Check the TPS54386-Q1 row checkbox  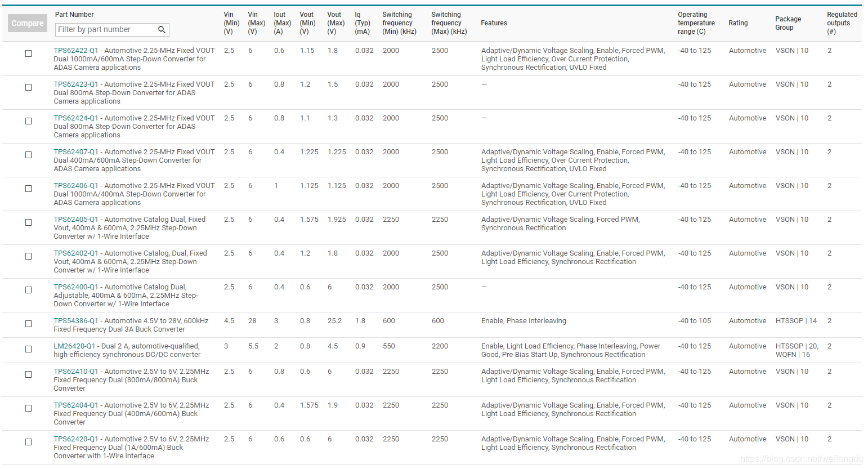[28, 324]
